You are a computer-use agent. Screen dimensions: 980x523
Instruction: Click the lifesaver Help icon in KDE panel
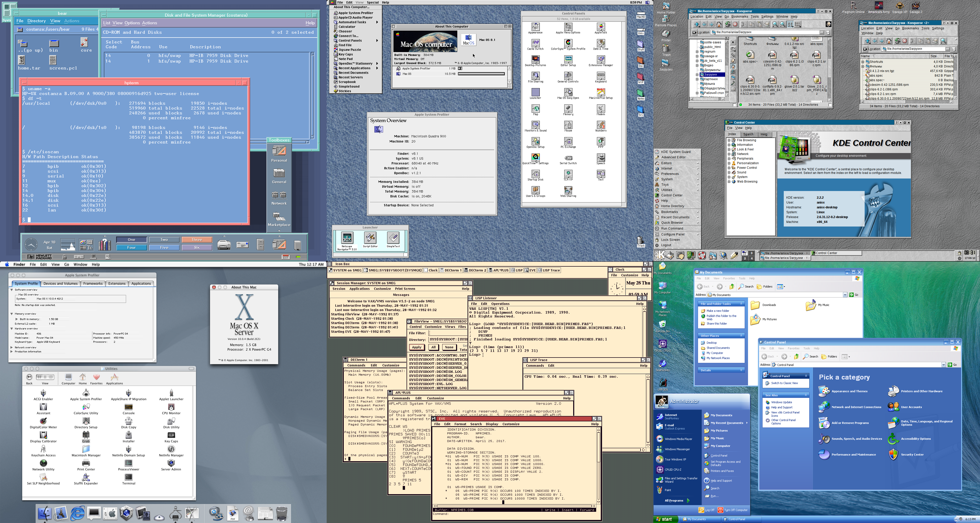[702, 255]
